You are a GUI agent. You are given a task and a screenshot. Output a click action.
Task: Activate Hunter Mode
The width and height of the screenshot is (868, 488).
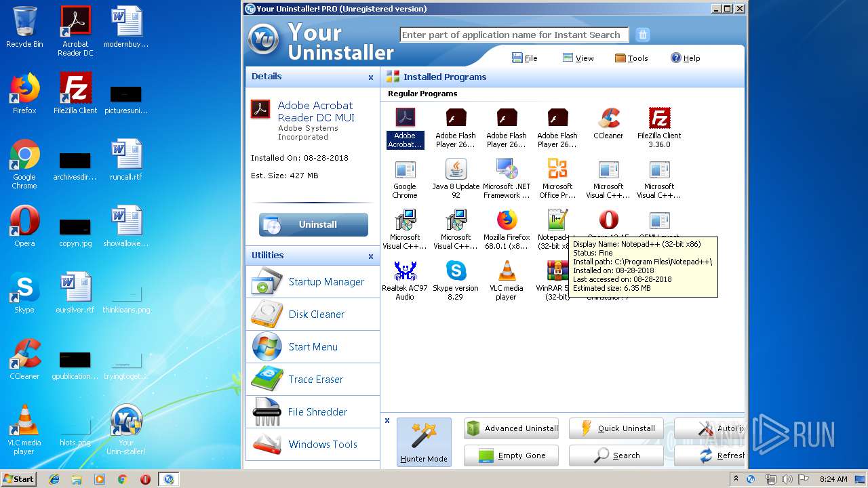pos(424,442)
